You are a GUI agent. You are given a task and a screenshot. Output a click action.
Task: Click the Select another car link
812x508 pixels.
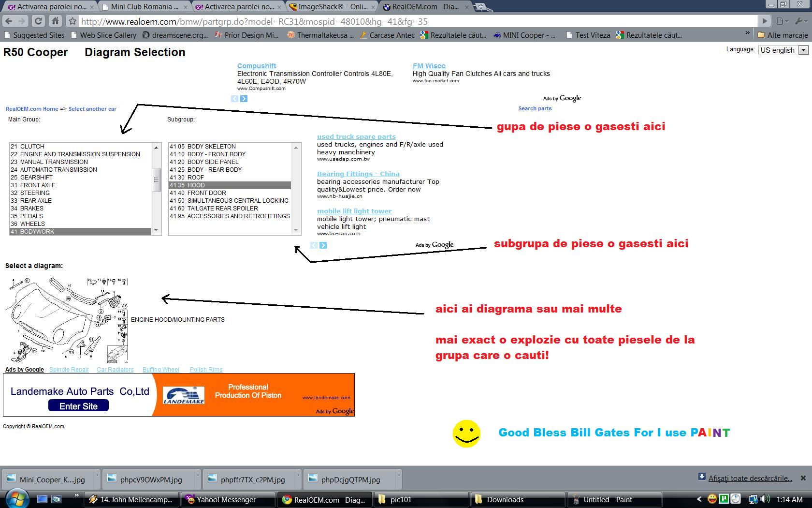coord(92,109)
